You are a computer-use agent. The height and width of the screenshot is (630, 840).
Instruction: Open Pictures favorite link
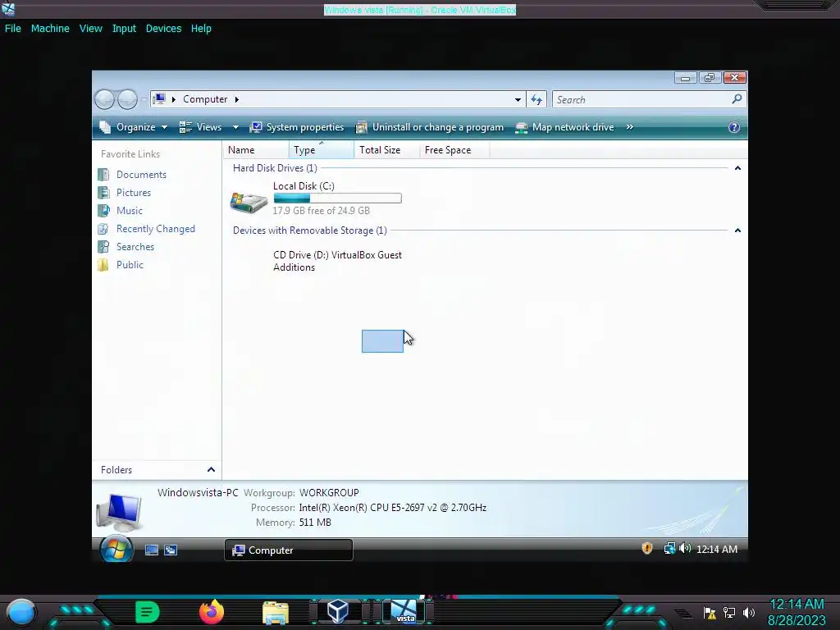point(134,192)
